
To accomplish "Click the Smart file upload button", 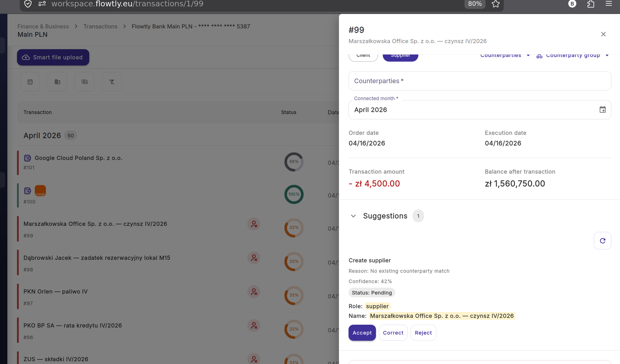I will tap(53, 57).
